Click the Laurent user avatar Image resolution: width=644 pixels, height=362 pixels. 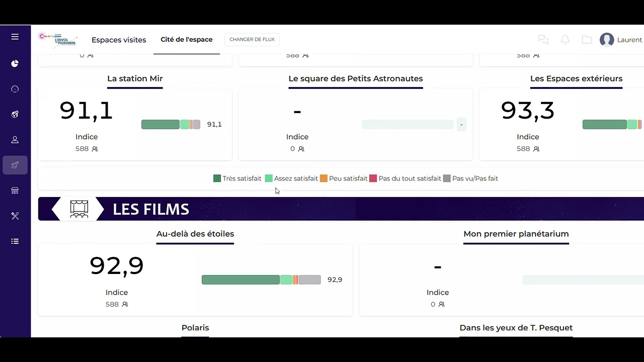(607, 40)
